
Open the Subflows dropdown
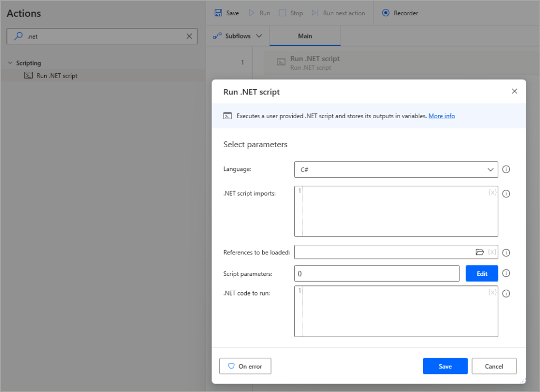pyautogui.click(x=237, y=35)
